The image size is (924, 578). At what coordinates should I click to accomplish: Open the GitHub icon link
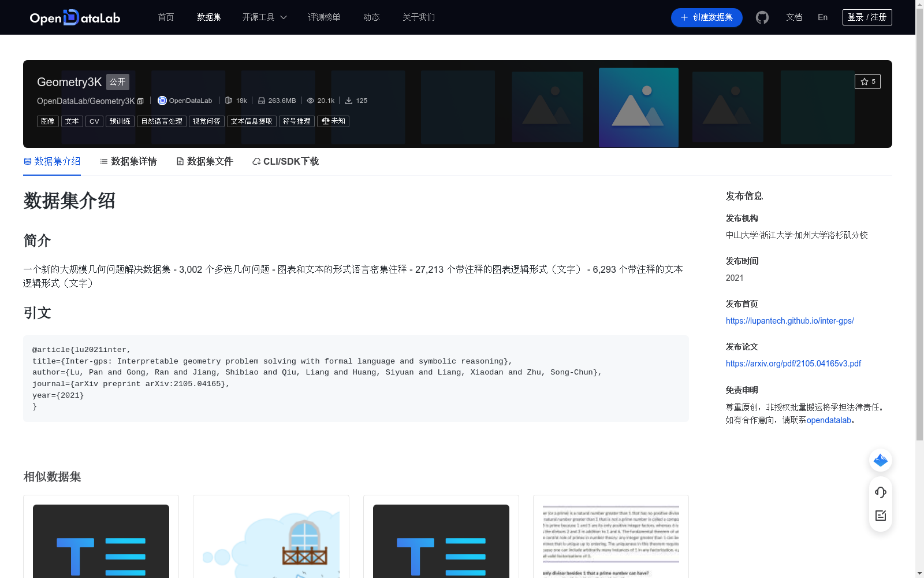pyautogui.click(x=762, y=17)
